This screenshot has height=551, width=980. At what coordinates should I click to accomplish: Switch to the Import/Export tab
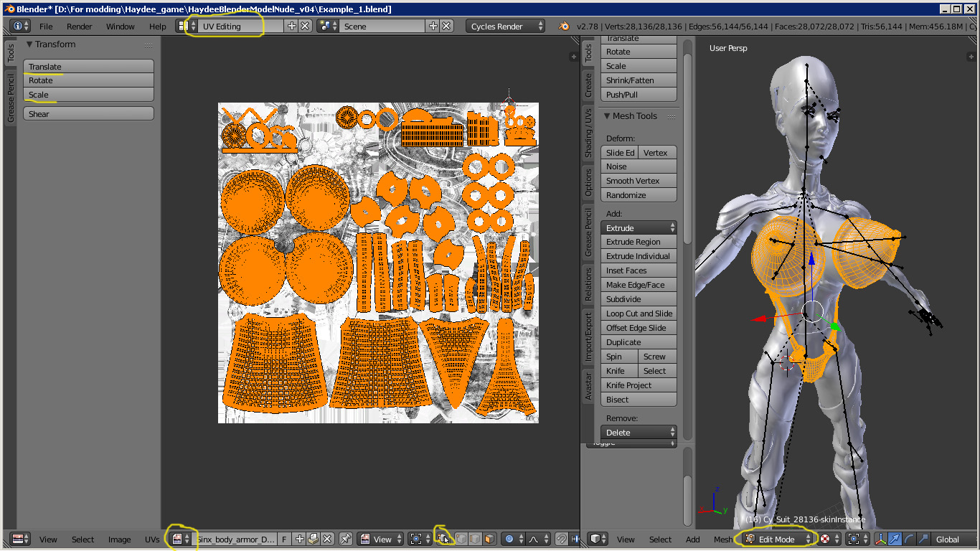588,337
